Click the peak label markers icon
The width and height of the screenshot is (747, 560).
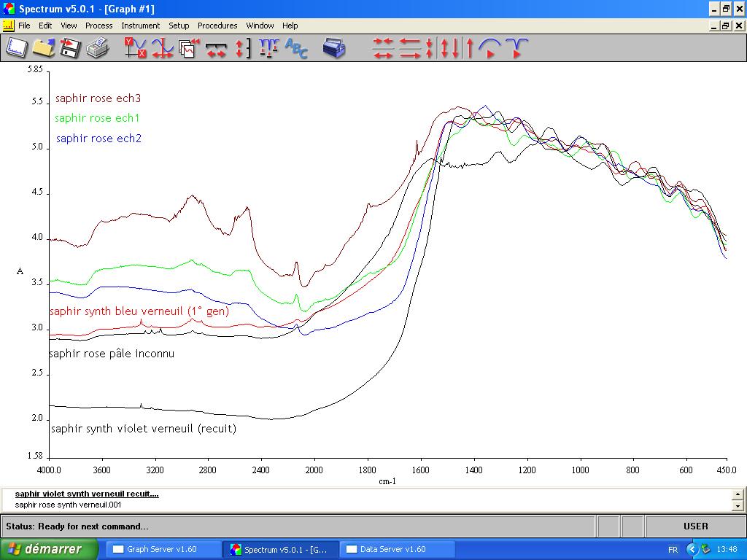tap(268, 48)
